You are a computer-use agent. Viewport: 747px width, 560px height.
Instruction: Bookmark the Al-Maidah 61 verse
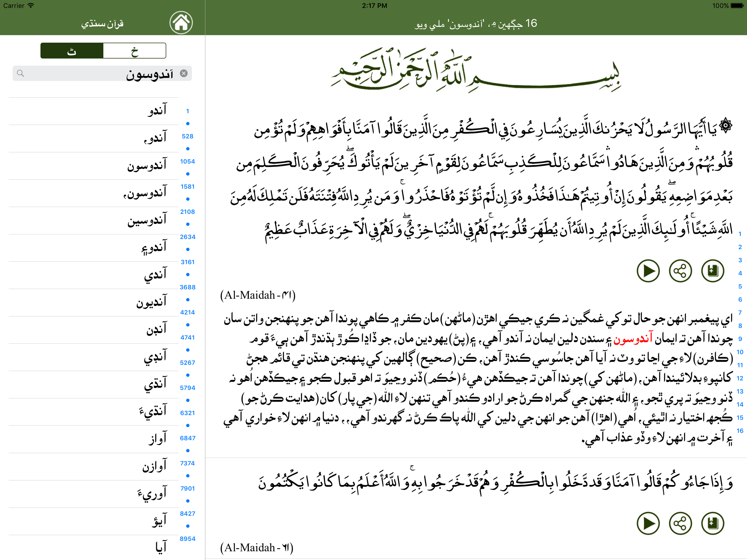coord(713,523)
